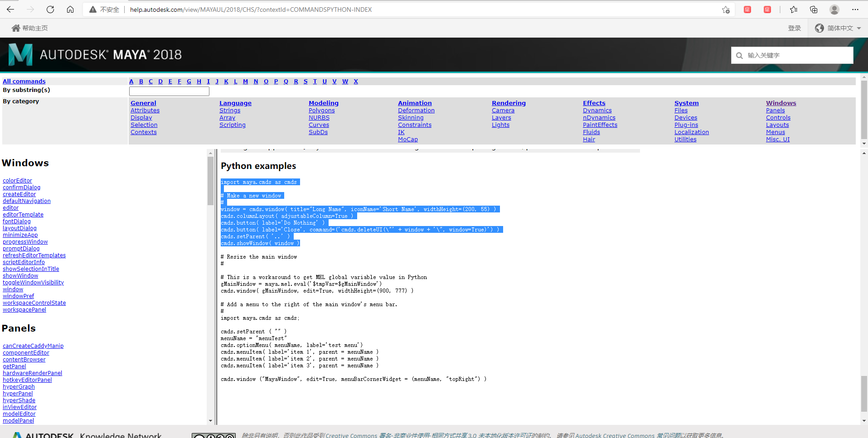The width and height of the screenshot is (868, 438).
Task: Go to browser home page icon
Action: (70, 10)
